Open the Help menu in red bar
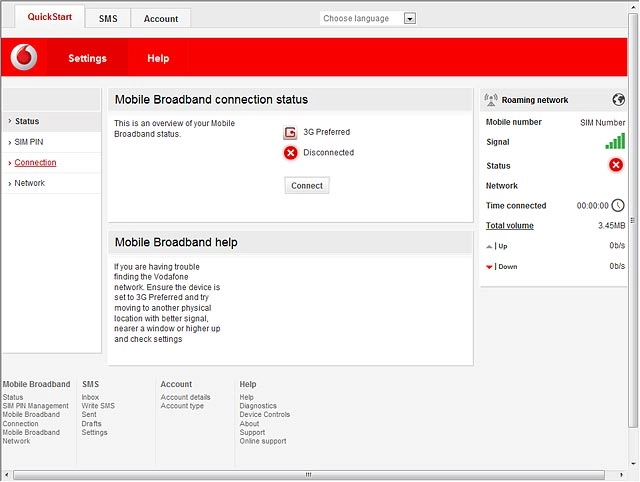 click(x=158, y=58)
